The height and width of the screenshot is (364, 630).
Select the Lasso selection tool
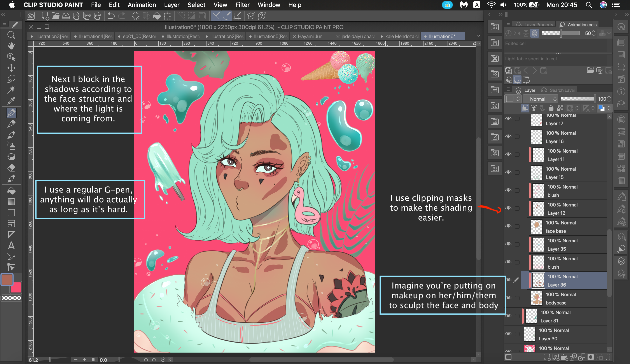tap(11, 79)
